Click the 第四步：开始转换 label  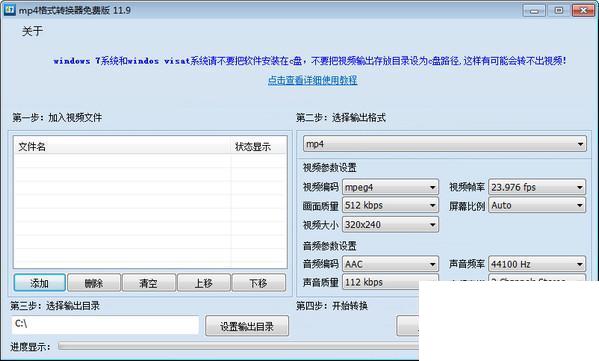click(332, 306)
